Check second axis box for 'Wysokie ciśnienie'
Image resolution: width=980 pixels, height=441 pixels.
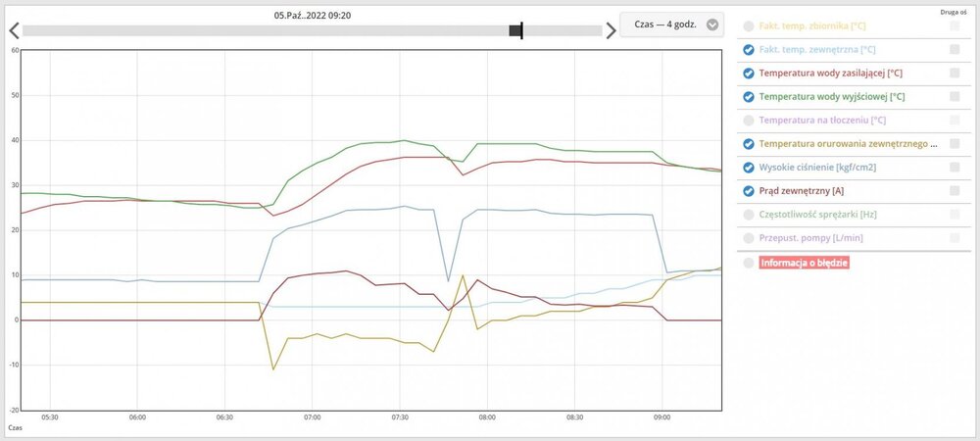955,168
